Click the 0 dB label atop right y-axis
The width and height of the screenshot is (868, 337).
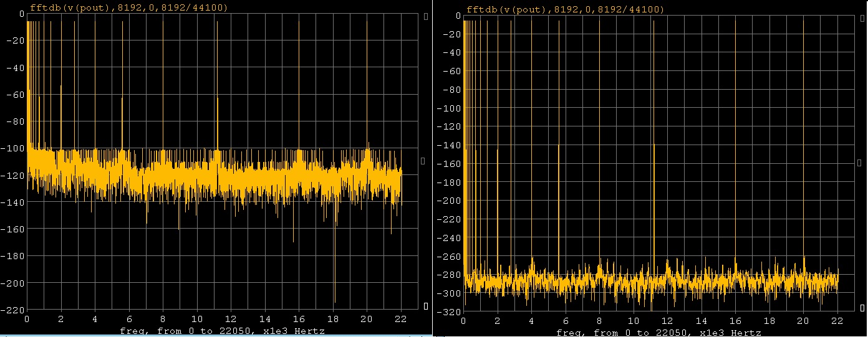[x=457, y=15]
